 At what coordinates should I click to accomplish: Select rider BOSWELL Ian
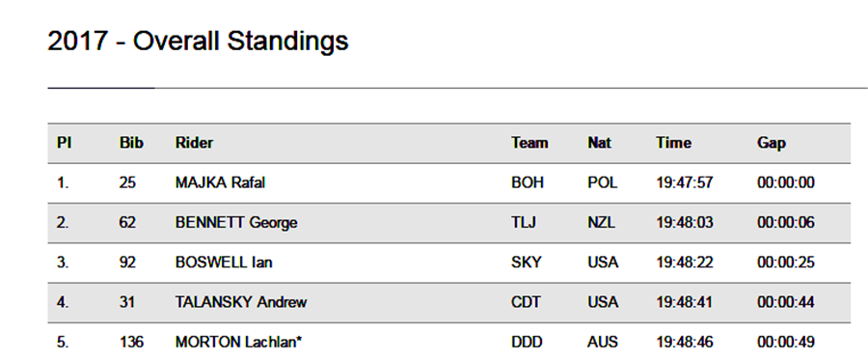tap(224, 263)
